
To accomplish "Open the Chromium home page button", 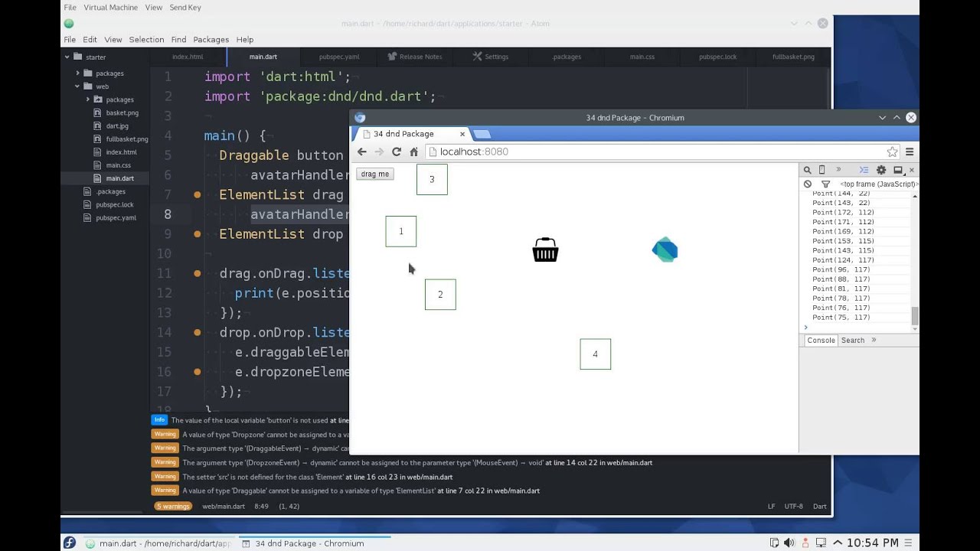I will 414,152.
